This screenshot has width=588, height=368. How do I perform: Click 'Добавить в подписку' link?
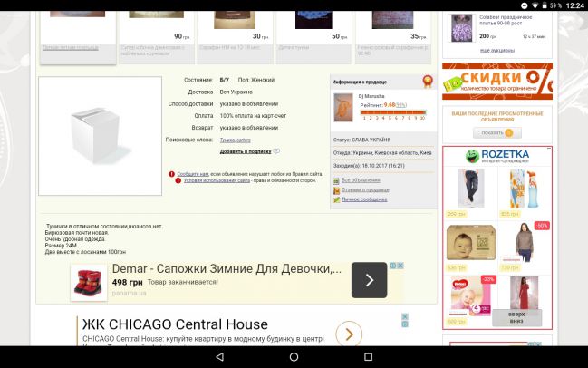coord(245,151)
